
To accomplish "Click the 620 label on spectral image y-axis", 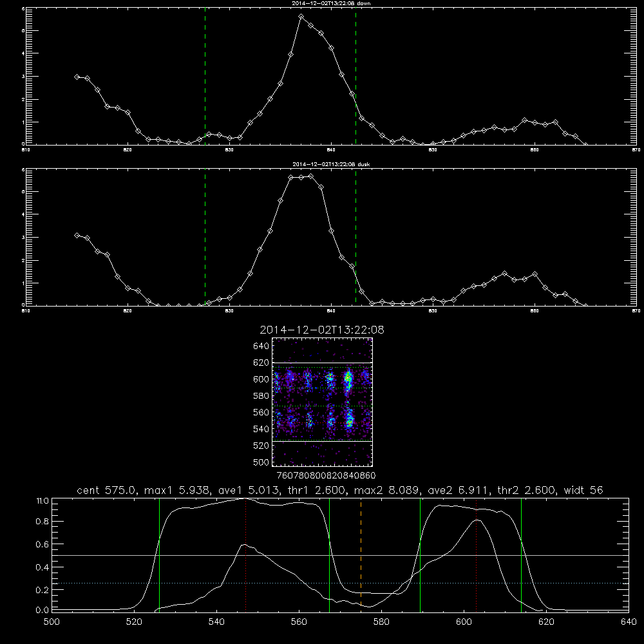I will [x=261, y=363].
